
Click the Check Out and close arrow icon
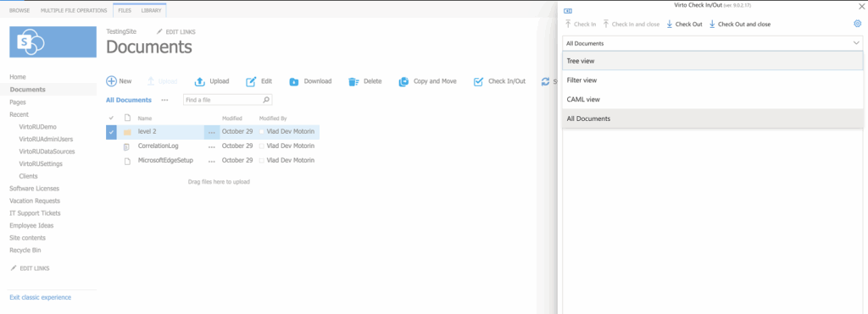click(x=712, y=24)
